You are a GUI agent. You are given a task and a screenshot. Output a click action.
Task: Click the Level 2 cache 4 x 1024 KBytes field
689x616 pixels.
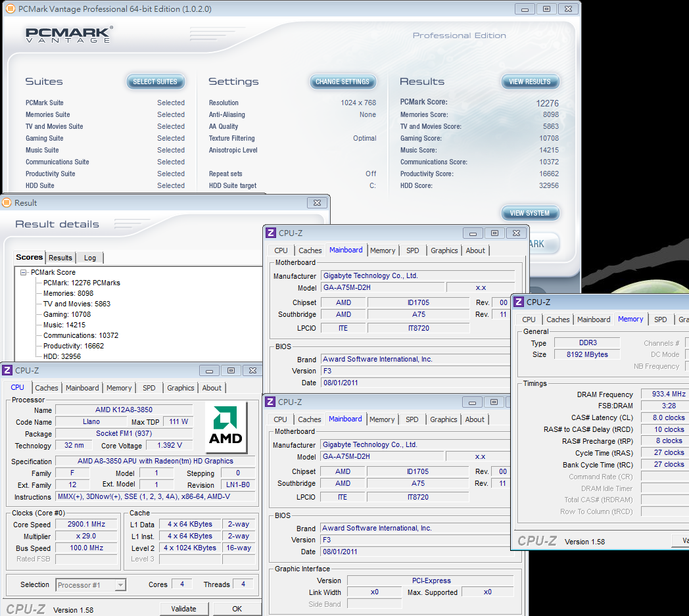pyautogui.click(x=190, y=548)
